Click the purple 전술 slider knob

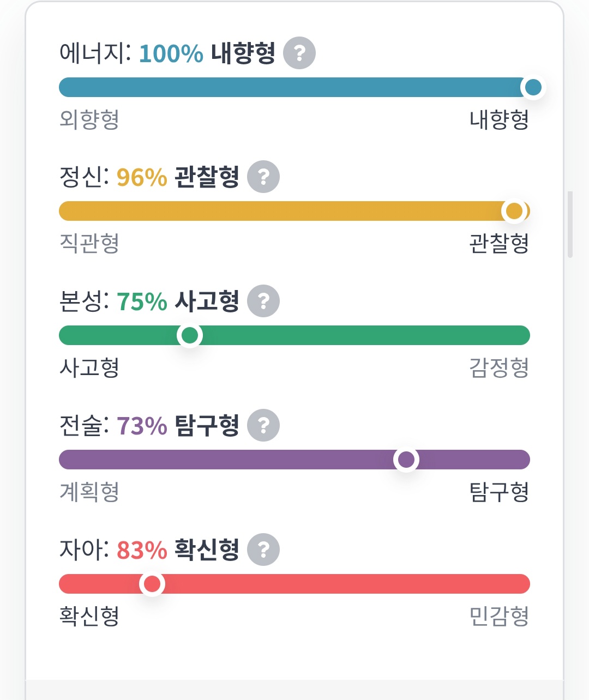406,460
